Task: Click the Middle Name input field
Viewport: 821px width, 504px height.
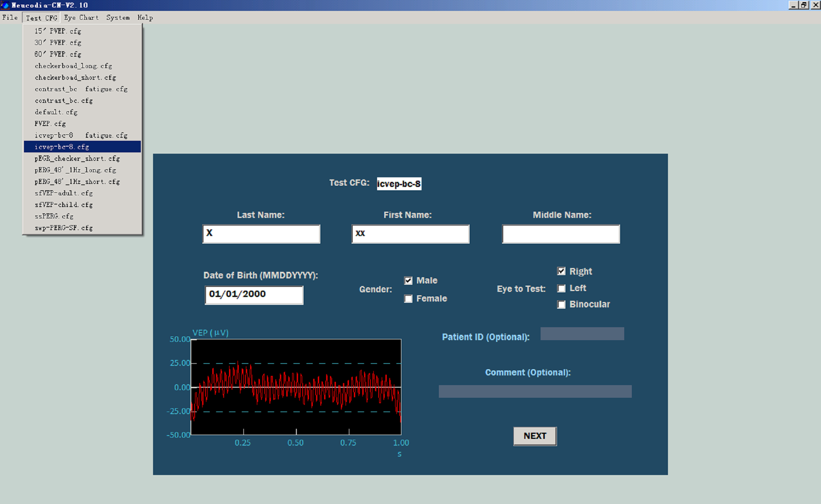Action: [560, 234]
